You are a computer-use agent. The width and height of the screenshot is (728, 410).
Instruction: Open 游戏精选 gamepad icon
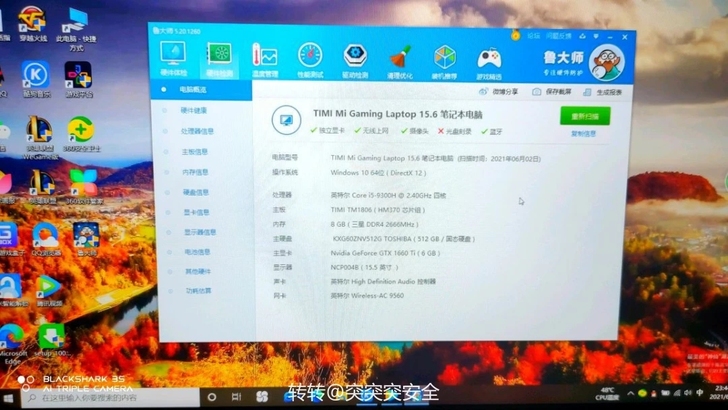pyautogui.click(x=489, y=63)
